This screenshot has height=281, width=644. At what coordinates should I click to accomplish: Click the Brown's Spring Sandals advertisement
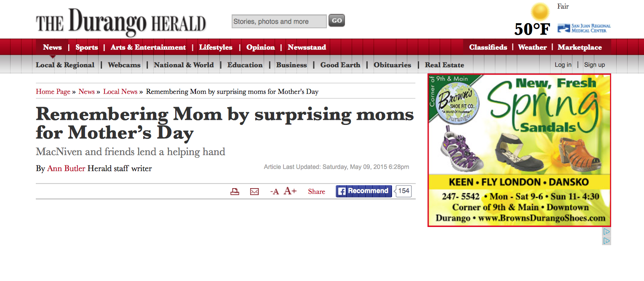pyautogui.click(x=519, y=150)
